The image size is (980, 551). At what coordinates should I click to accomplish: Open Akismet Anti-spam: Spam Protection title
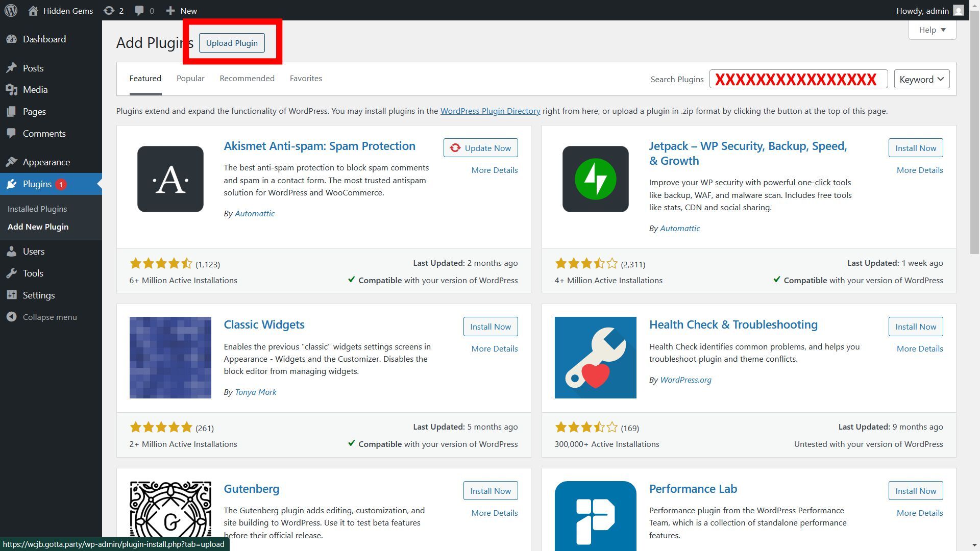(x=320, y=146)
